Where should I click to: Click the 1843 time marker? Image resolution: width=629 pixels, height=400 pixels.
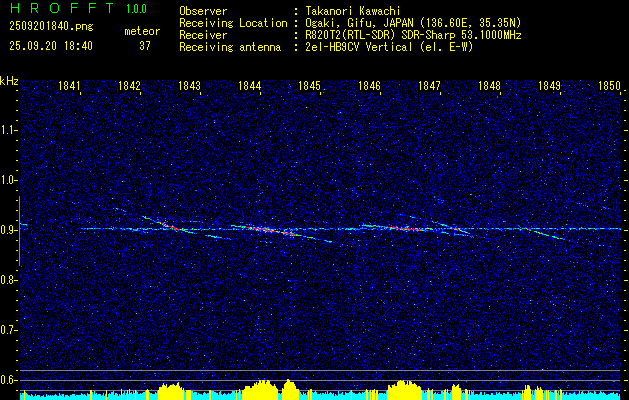click(x=189, y=86)
